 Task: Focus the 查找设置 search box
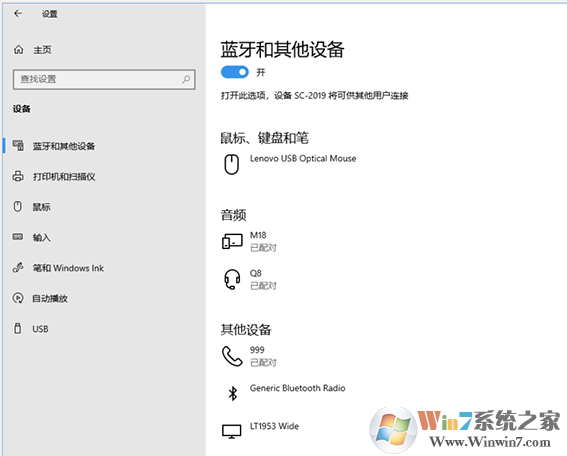104,79
